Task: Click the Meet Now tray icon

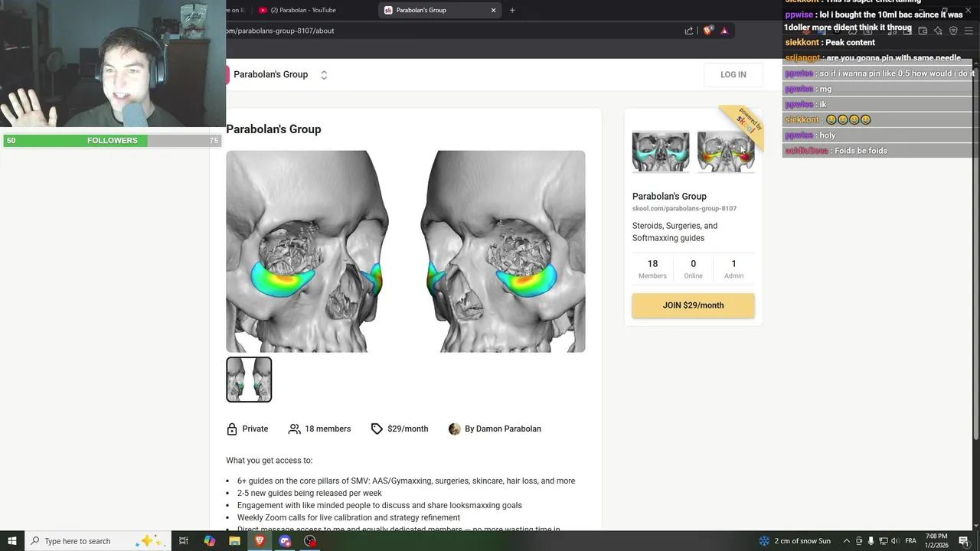Action: click(x=859, y=541)
